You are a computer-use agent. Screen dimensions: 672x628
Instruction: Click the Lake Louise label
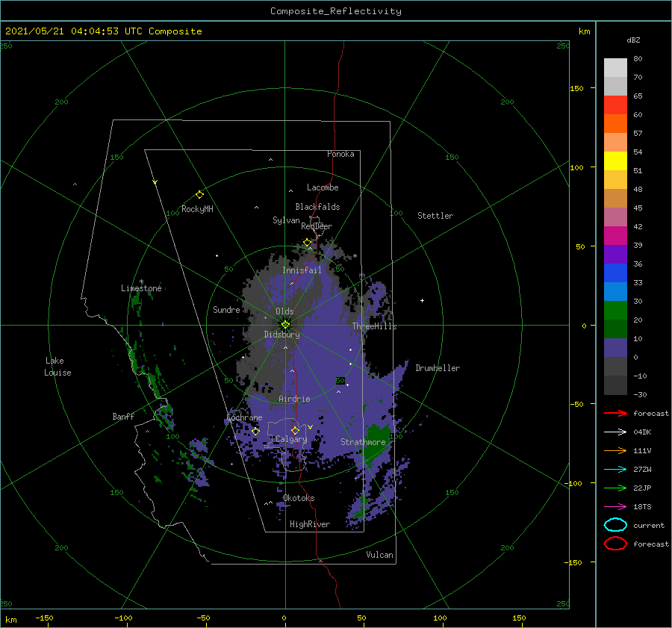tap(57, 367)
